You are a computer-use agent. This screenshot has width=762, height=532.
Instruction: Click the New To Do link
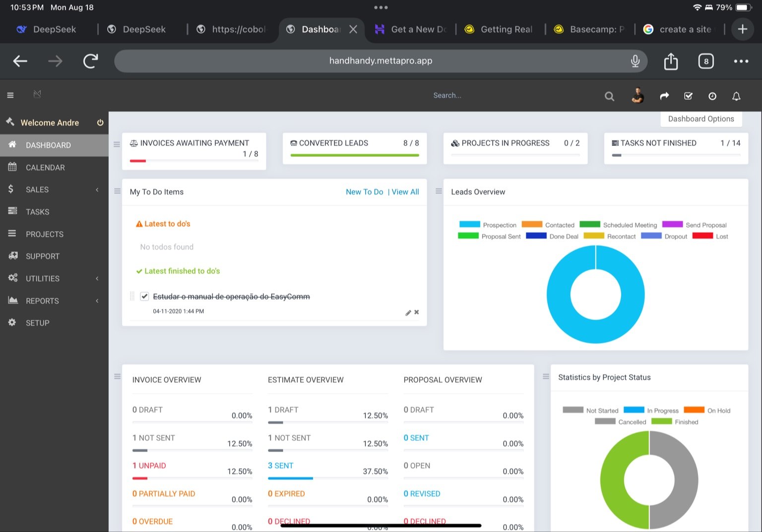coord(364,192)
